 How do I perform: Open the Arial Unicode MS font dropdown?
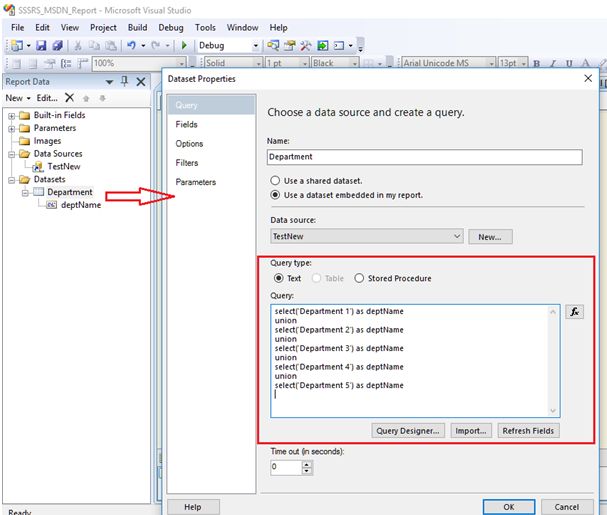coord(491,64)
